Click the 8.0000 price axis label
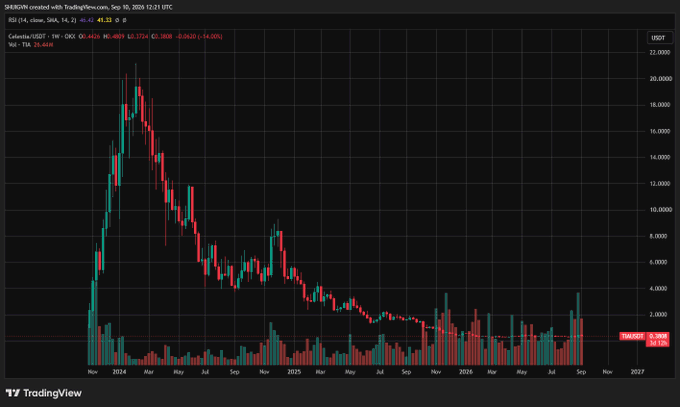The width and height of the screenshot is (680, 407). [x=658, y=236]
